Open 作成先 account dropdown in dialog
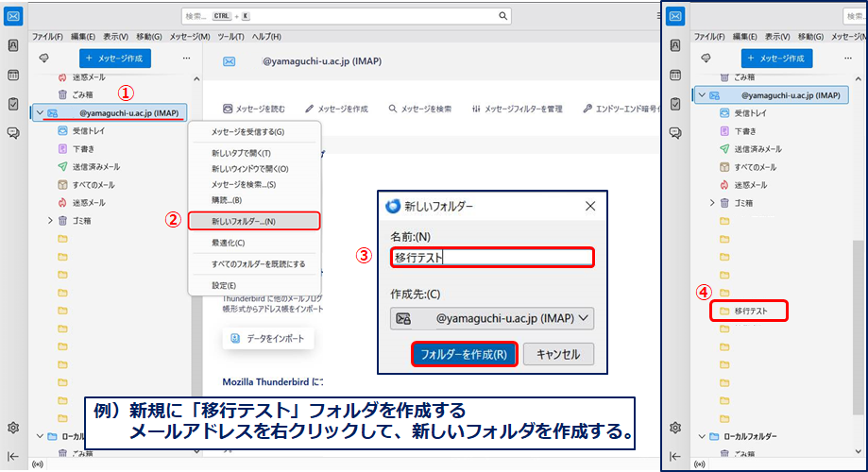Screen dimensions: 868x472 [492, 319]
